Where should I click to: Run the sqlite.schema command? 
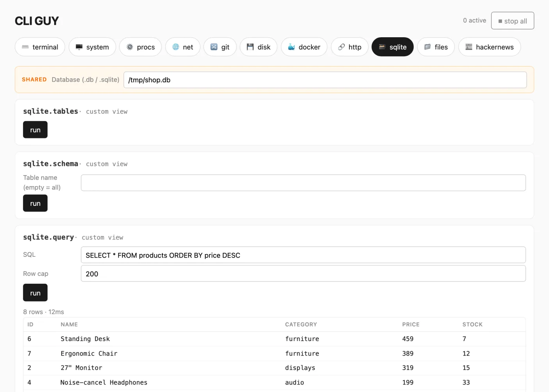tap(35, 203)
